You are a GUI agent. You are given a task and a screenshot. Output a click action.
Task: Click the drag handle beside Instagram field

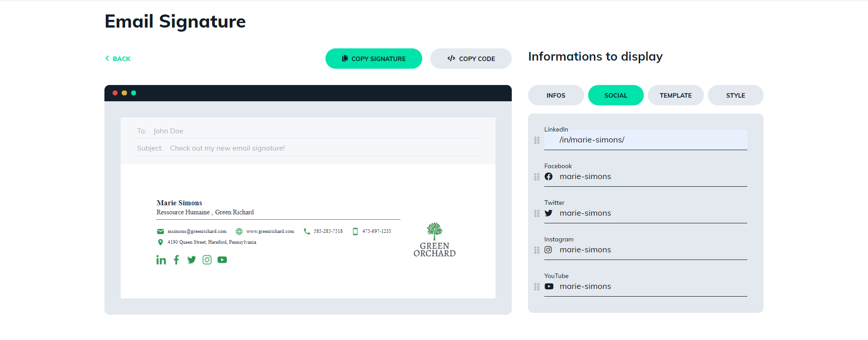pyautogui.click(x=537, y=250)
